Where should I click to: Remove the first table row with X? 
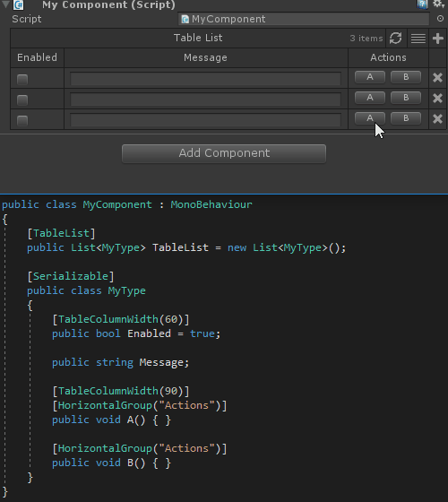click(x=437, y=77)
